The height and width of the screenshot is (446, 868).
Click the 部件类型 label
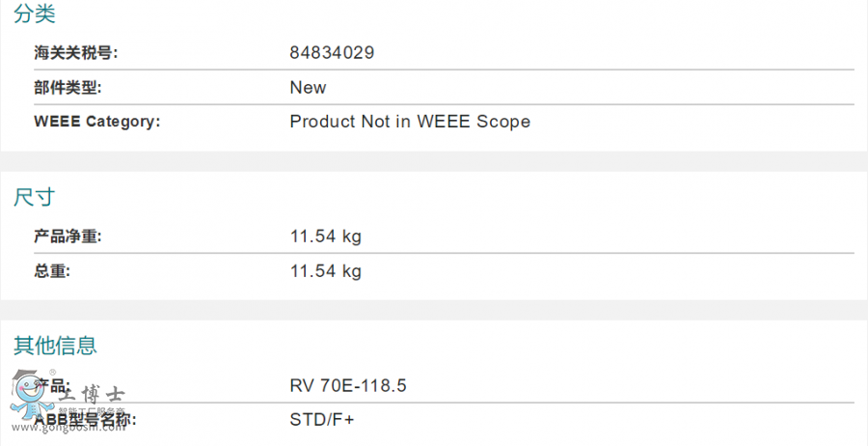[x=68, y=88]
